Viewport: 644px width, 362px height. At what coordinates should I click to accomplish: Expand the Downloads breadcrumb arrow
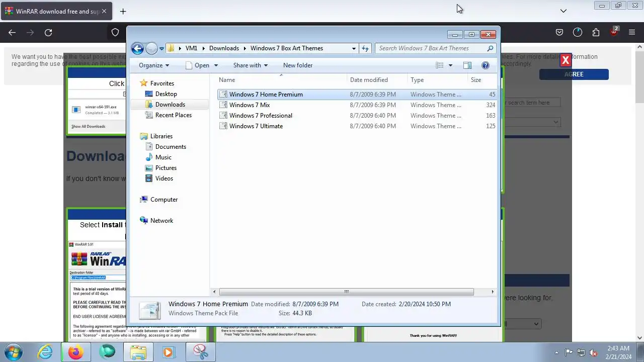coord(245,48)
